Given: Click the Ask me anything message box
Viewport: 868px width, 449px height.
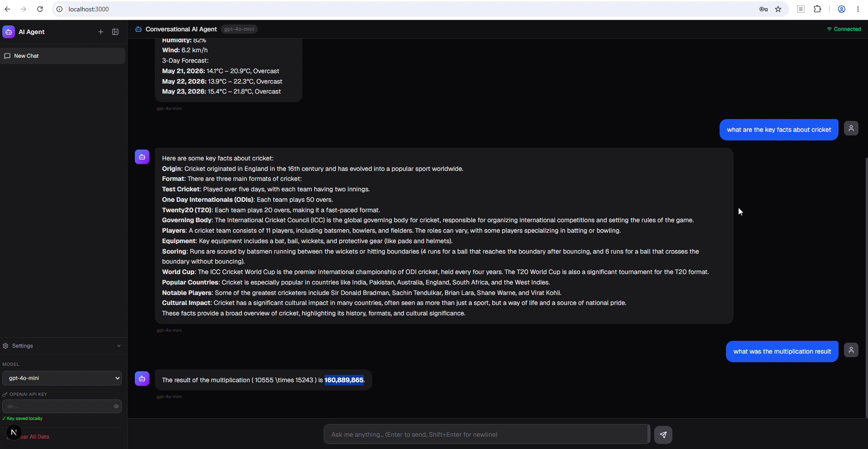Looking at the screenshot, I should click(x=486, y=434).
